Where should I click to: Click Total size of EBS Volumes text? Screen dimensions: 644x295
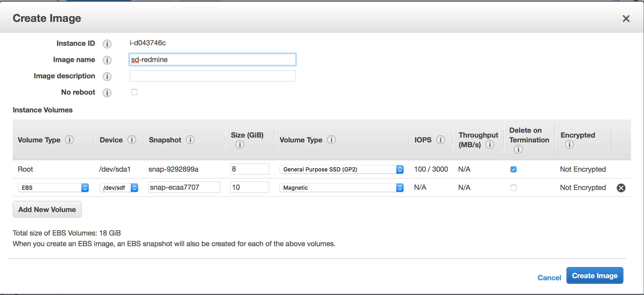coord(67,233)
